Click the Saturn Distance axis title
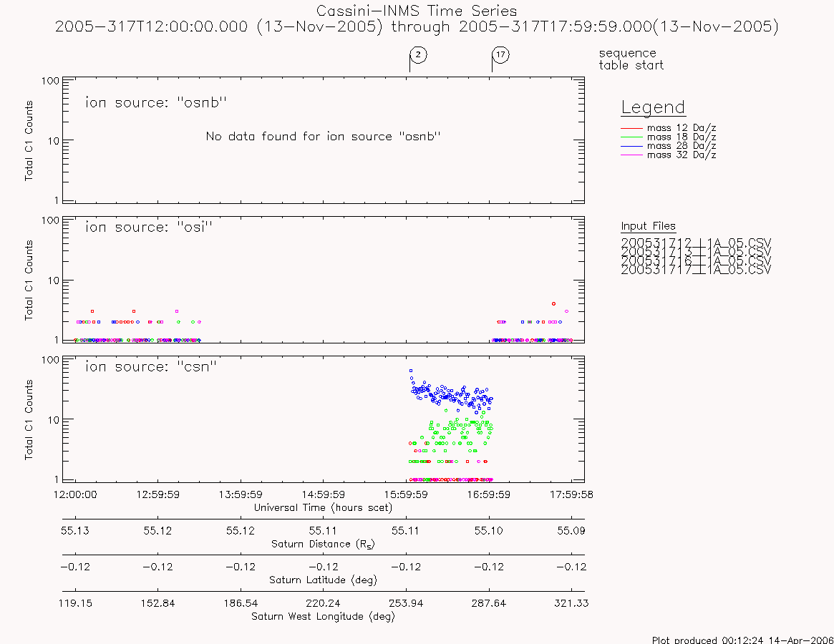Screen dimensions: 834x644 point(323,544)
